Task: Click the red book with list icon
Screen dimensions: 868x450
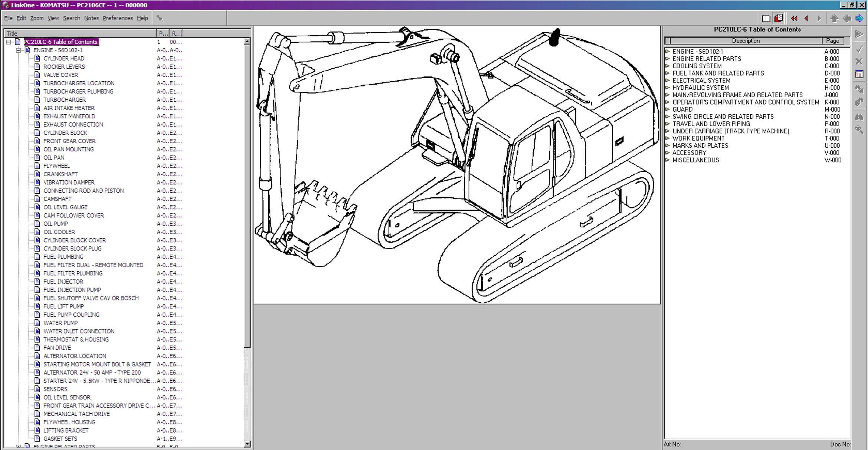Action: click(x=779, y=18)
